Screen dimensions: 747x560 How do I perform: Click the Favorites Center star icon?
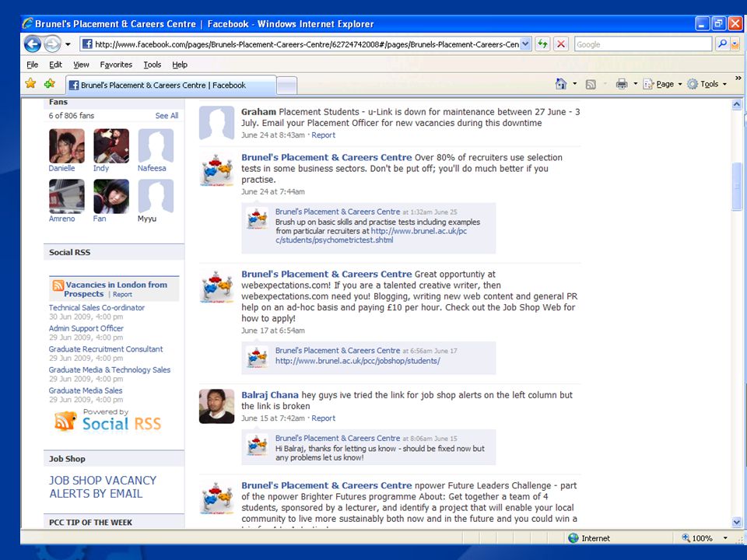pos(30,84)
